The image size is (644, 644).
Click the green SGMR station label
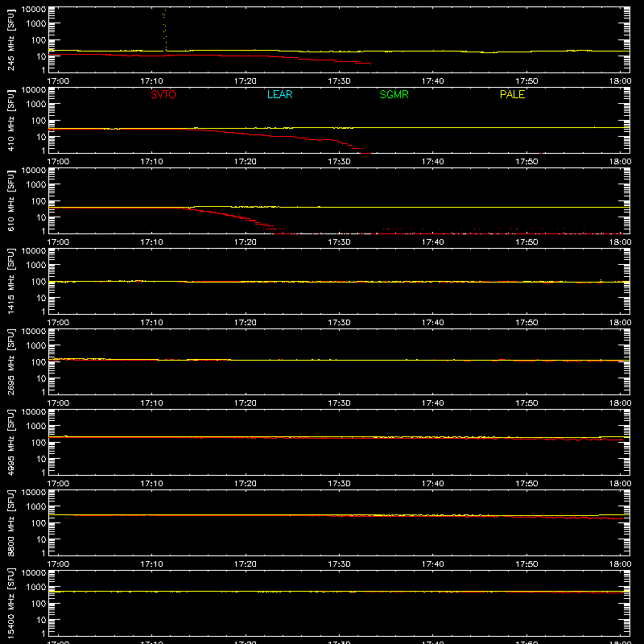(394, 94)
